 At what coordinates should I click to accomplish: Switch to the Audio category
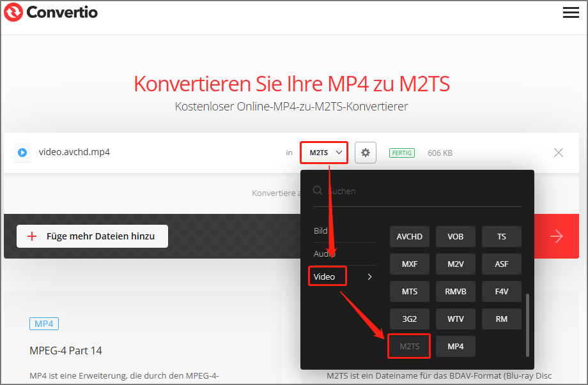click(323, 253)
